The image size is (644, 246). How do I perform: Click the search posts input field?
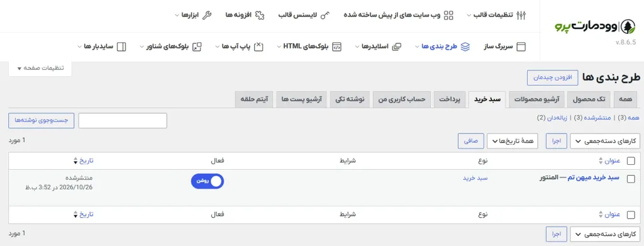coord(123,120)
